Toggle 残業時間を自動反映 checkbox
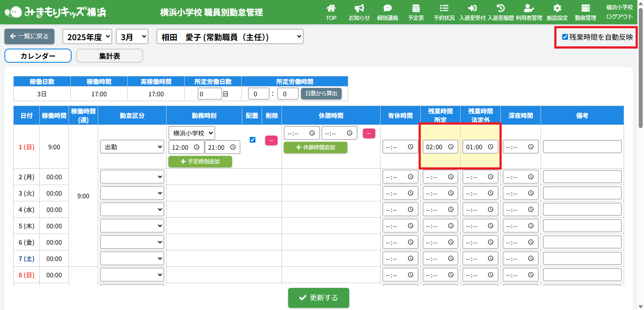 pyautogui.click(x=565, y=37)
